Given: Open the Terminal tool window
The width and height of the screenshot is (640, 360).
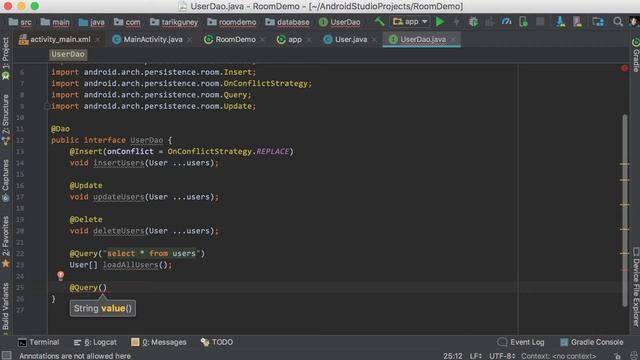Looking at the screenshot, I should (39, 342).
